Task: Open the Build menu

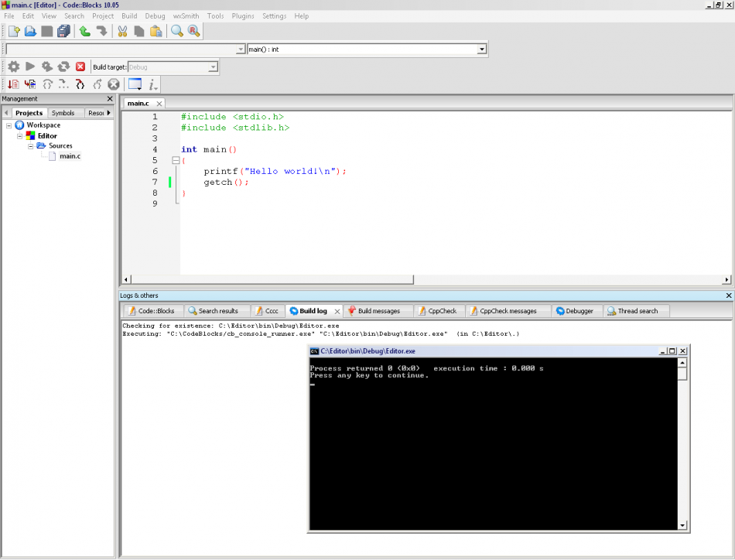Action: click(x=129, y=16)
